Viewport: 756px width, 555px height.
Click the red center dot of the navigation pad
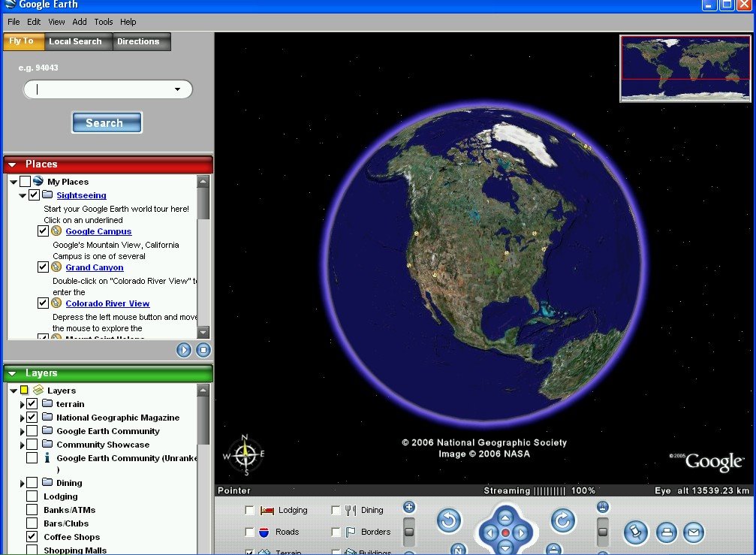point(505,532)
